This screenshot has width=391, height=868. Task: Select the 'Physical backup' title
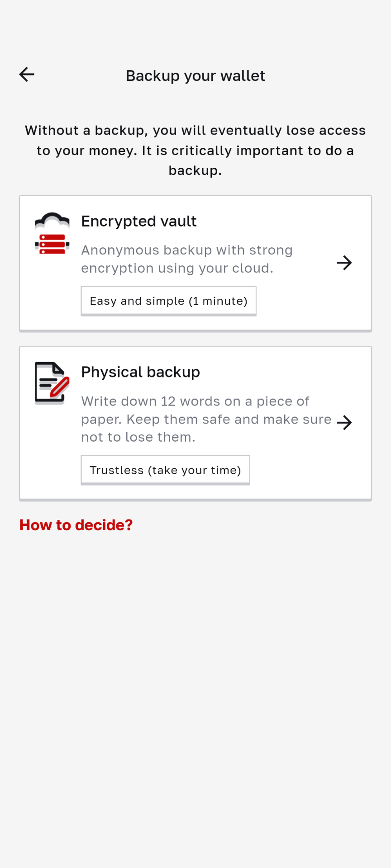[x=140, y=372]
